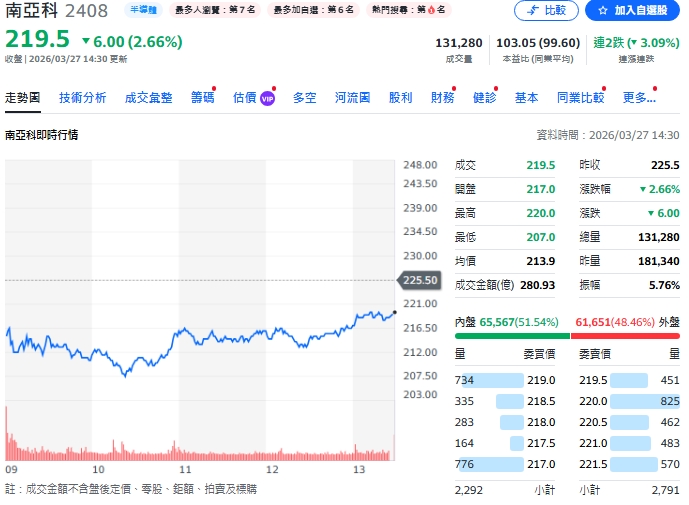Image resolution: width=689 pixels, height=505 pixels.
Task: Select the 走勢圖 tab
Action: pos(22,98)
